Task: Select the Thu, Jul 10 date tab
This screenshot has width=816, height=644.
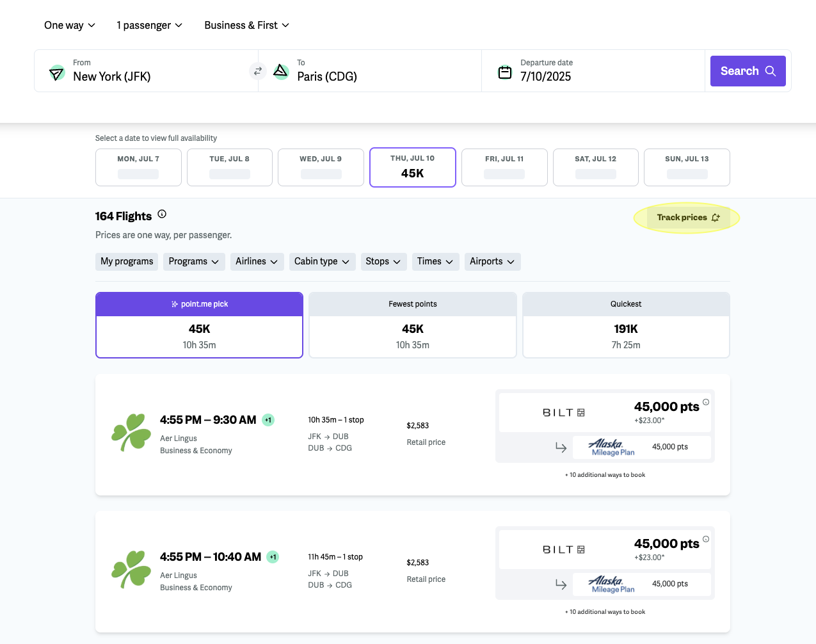Action: 413,167
